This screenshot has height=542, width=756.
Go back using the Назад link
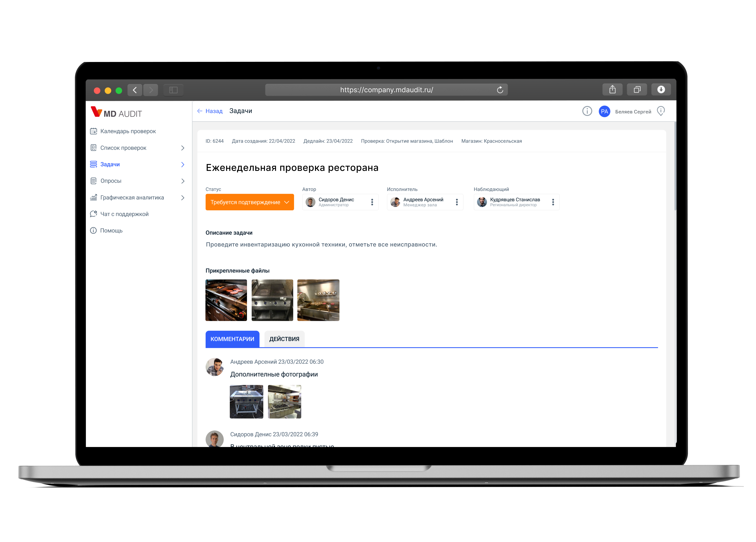tap(210, 111)
